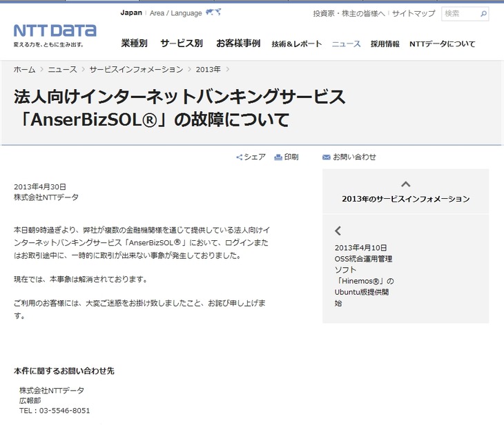The height and width of the screenshot is (428, 504).
Task: Open the お客様事例 menu
Action: pos(238,43)
